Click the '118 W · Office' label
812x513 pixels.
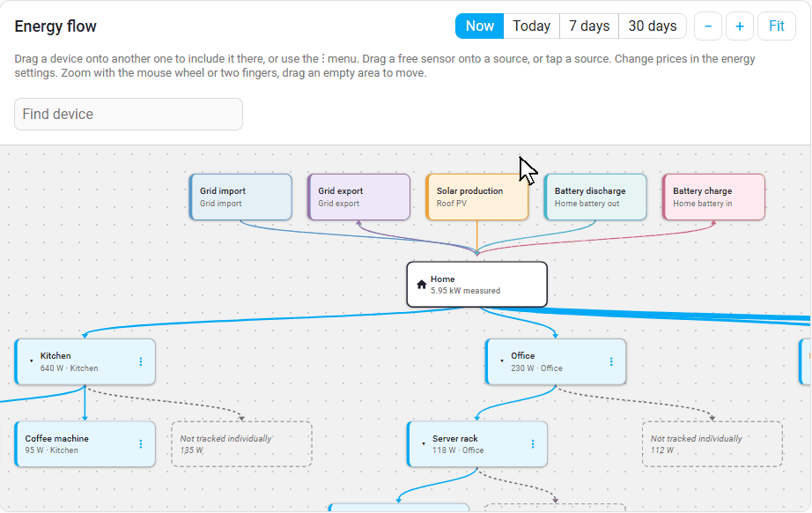coord(458,450)
